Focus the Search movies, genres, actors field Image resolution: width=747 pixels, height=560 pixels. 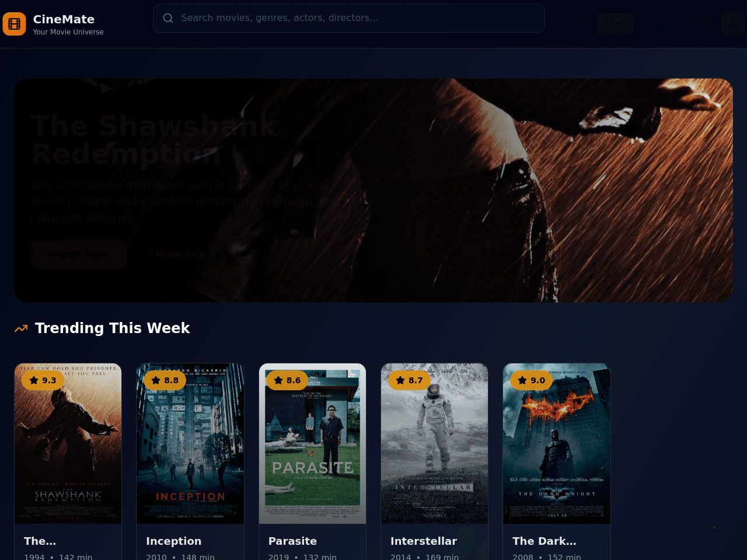tap(349, 18)
